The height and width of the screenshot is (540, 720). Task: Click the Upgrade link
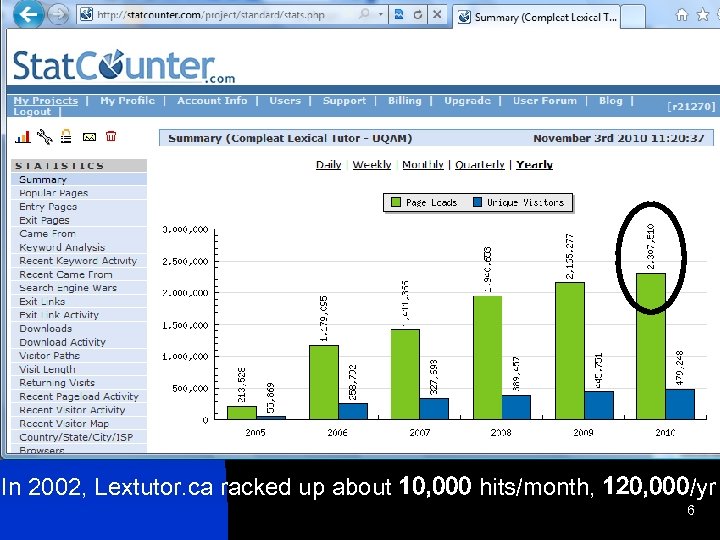click(467, 101)
